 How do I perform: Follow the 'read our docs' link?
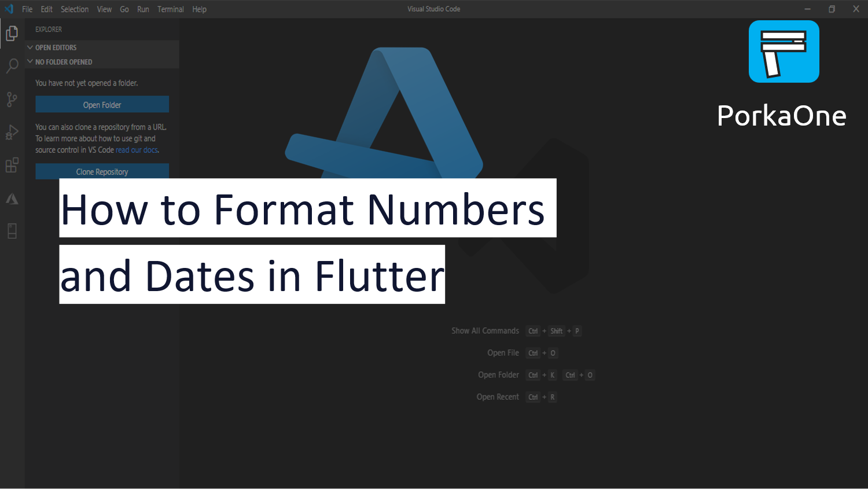[137, 150]
